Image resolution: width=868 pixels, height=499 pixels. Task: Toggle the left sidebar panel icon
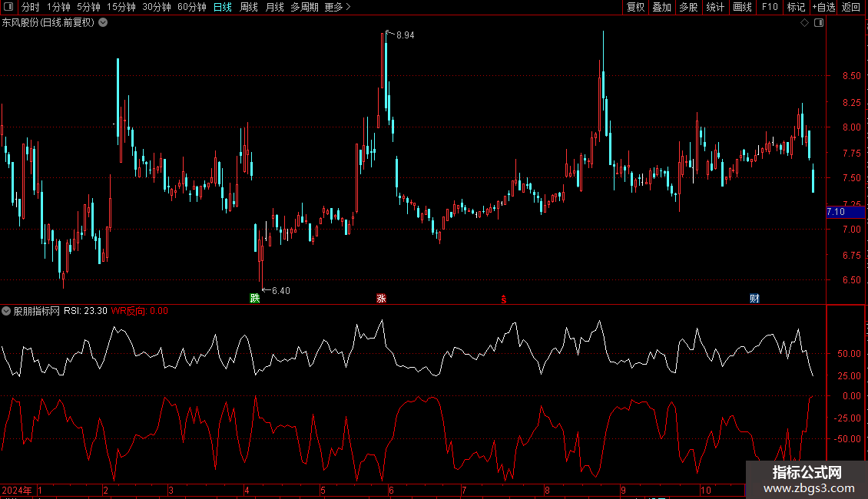[8, 7]
